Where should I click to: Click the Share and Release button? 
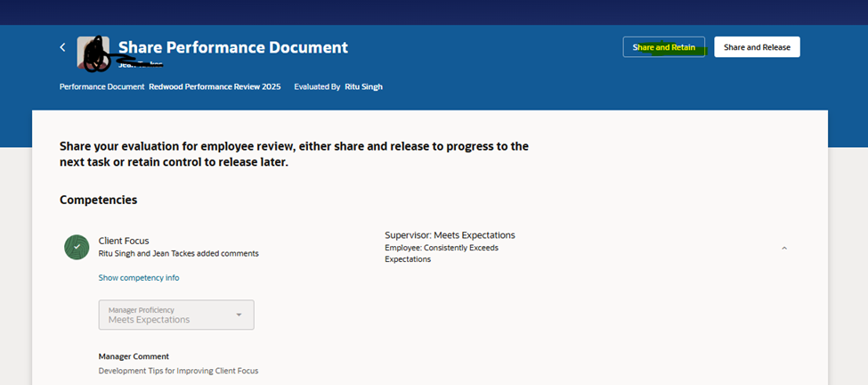click(x=757, y=47)
